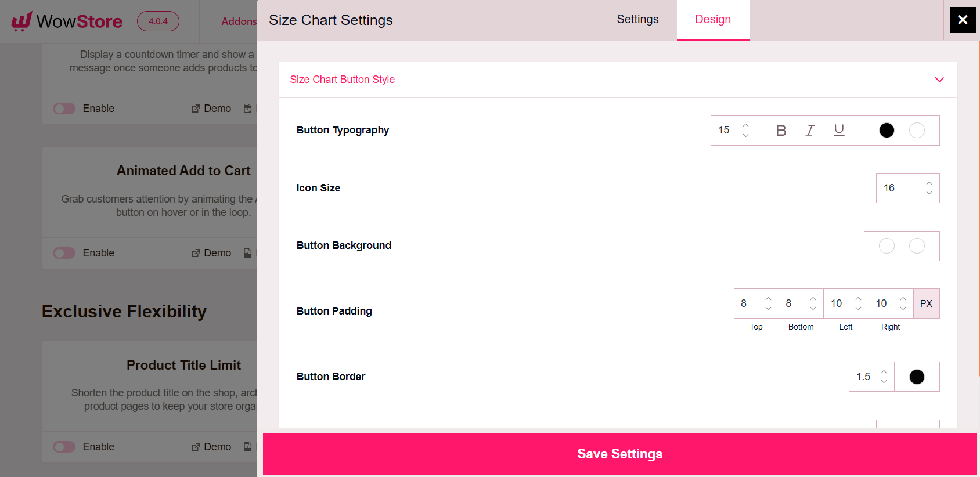Toggle underline for button typography
Screen dimensions: 980x477
839,131
